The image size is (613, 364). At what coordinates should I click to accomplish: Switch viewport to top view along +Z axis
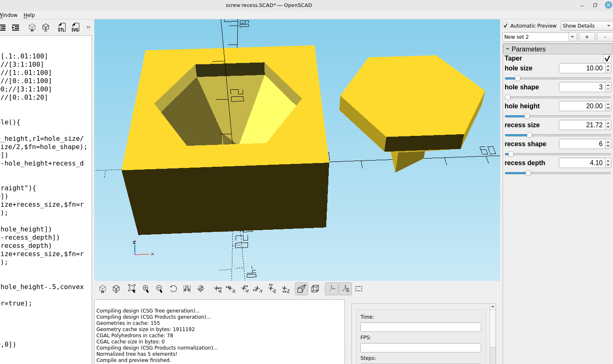coord(271,289)
